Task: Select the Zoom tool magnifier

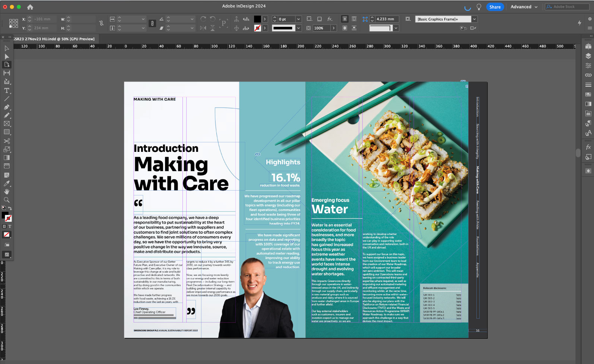Action: [7, 200]
